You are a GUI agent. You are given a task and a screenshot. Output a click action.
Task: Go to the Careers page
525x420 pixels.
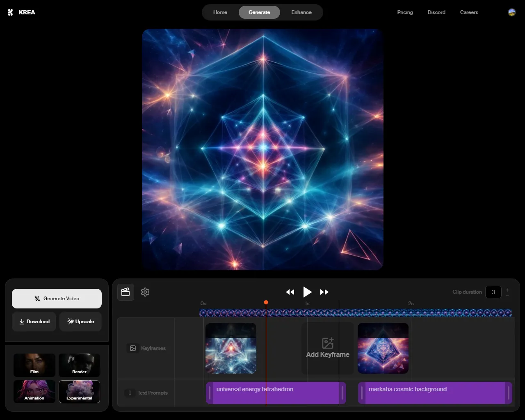pyautogui.click(x=469, y=12)
